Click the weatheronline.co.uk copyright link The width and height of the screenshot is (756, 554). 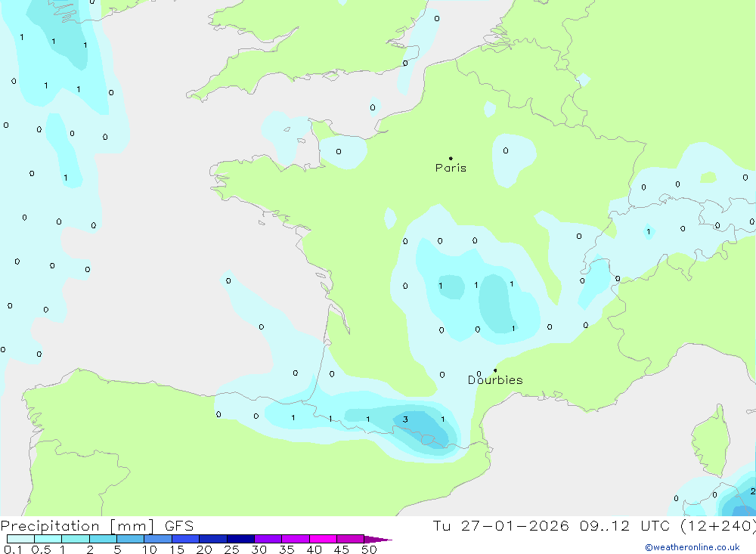point(692,547)
